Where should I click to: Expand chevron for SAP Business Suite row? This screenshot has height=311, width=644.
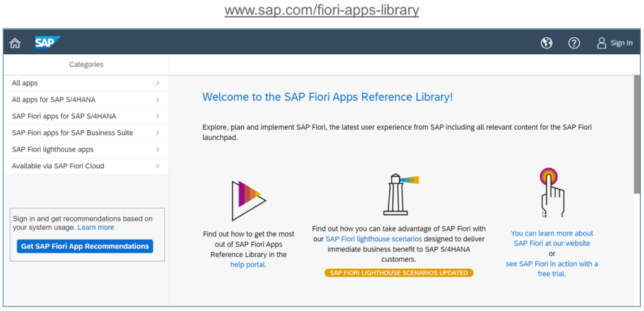pyautogui.click(x=158, y=133)
